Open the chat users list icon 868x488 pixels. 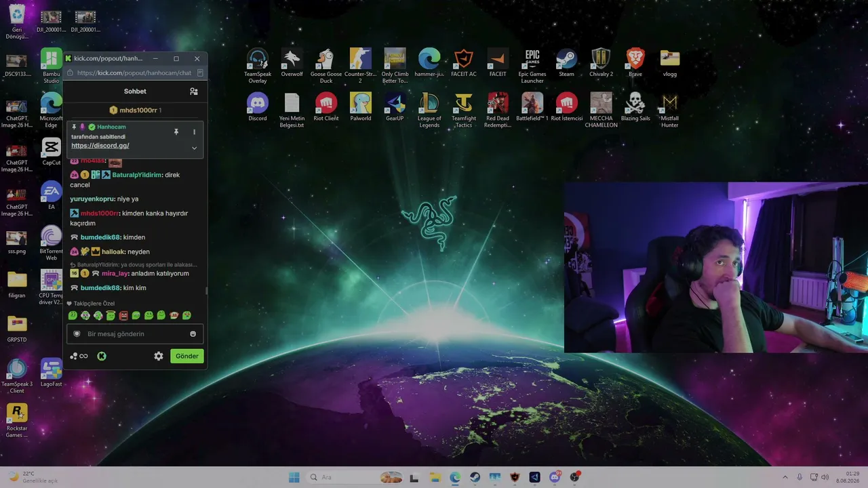pos(194,91)
